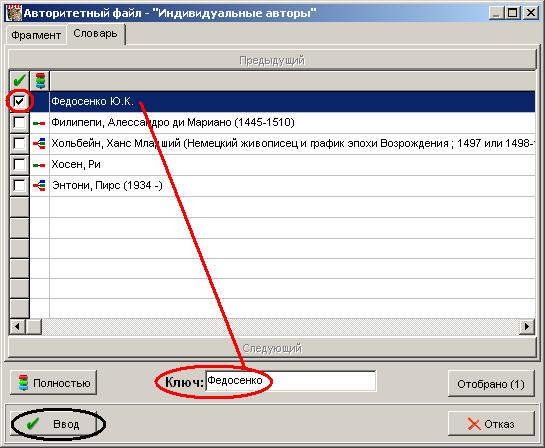Click the branch icon beside Энтони, Пирс
Viewport: 545px width, 448px height.
[39, 186]
